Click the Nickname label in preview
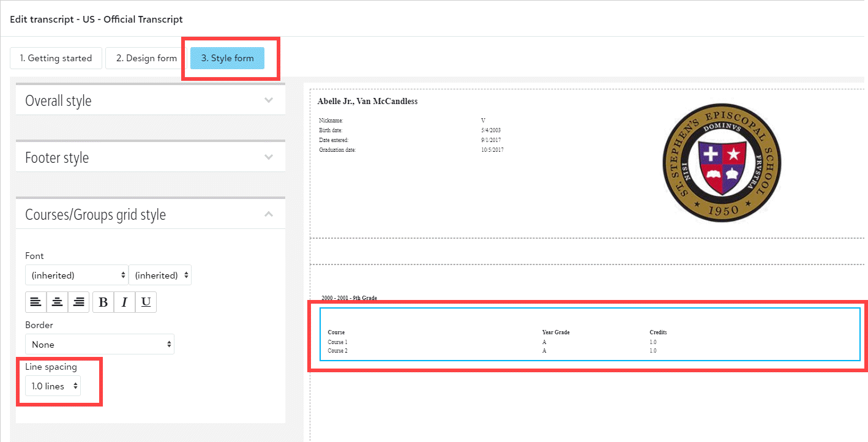This screenshot has width=868, height=442. coord(331,121)
